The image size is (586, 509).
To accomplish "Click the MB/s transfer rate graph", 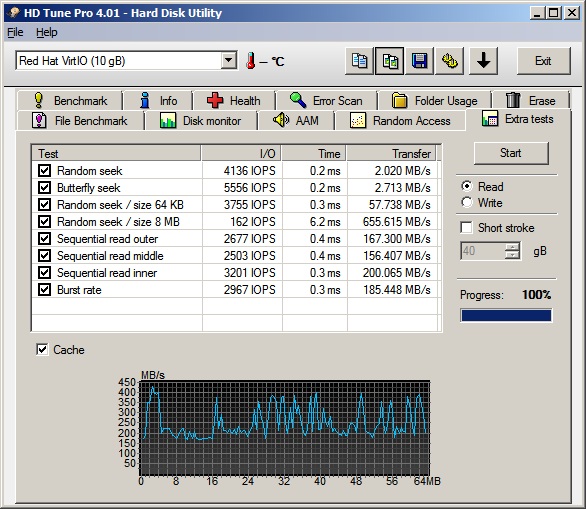I will click(x=285, y=428).
